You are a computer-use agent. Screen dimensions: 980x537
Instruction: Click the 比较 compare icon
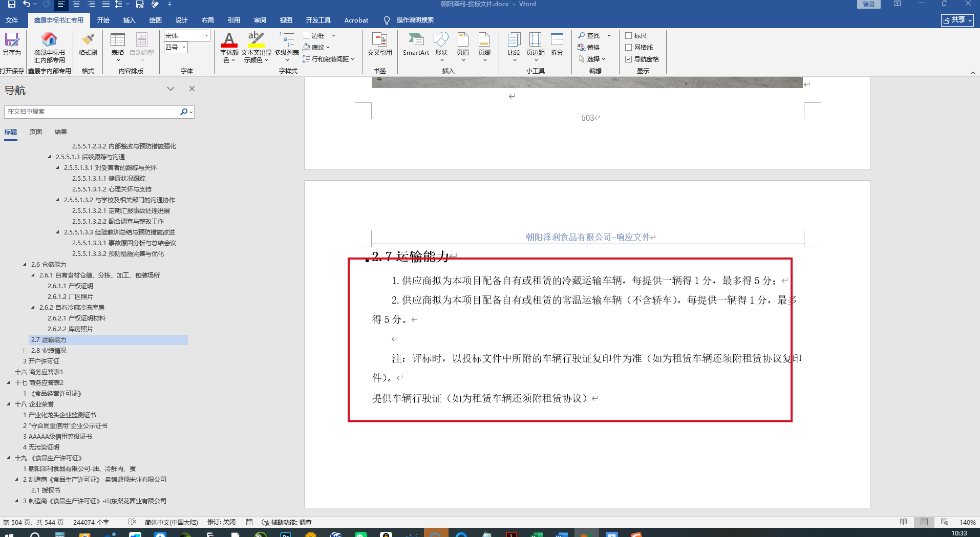[514, 46]
